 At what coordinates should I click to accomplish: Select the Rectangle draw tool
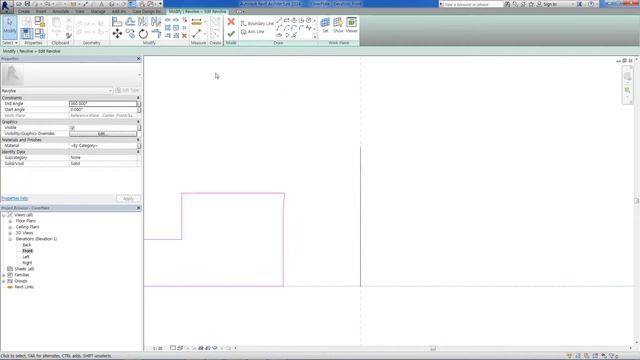tap(287, 20)
